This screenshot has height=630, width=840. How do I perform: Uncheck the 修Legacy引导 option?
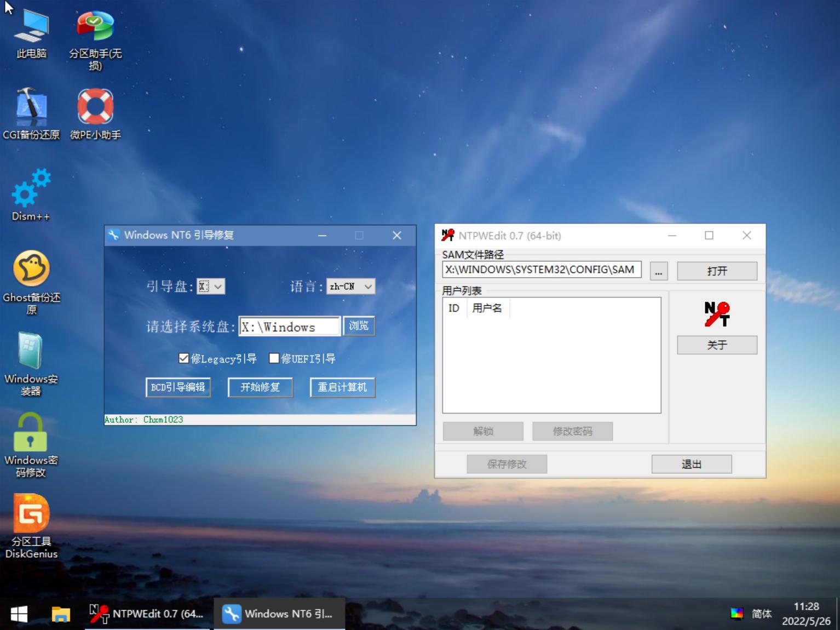coord(184,358)
